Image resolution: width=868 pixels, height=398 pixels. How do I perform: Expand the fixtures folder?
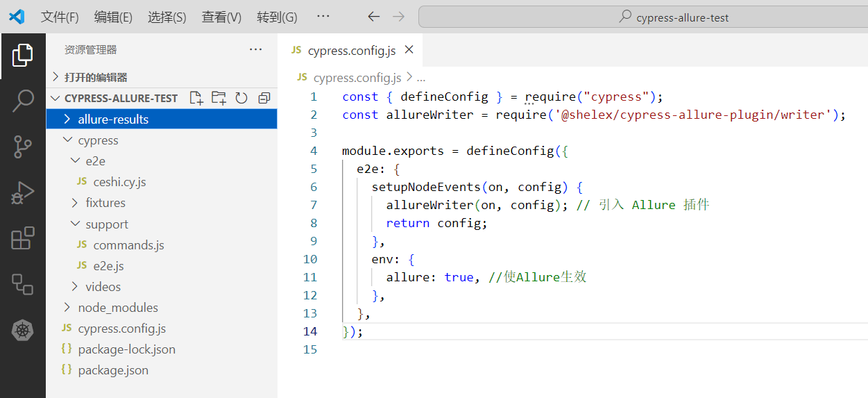pyautogui.click(x=105, y=203)
